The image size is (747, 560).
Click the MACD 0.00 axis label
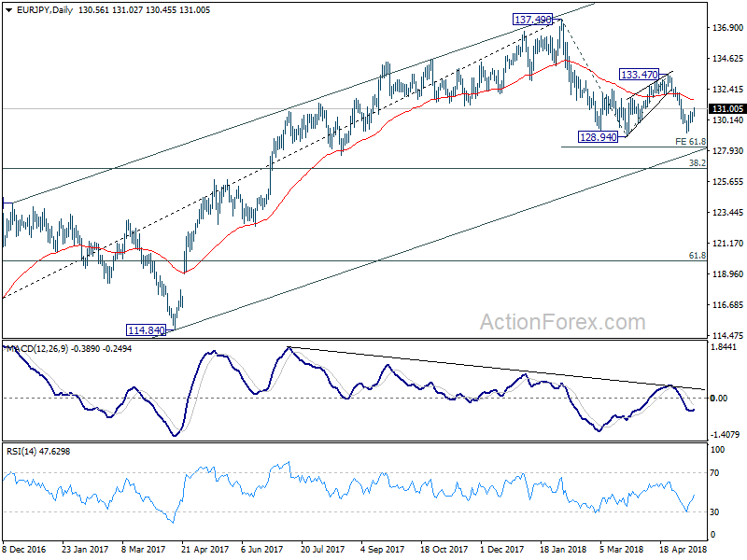click(x=719, y=399)
